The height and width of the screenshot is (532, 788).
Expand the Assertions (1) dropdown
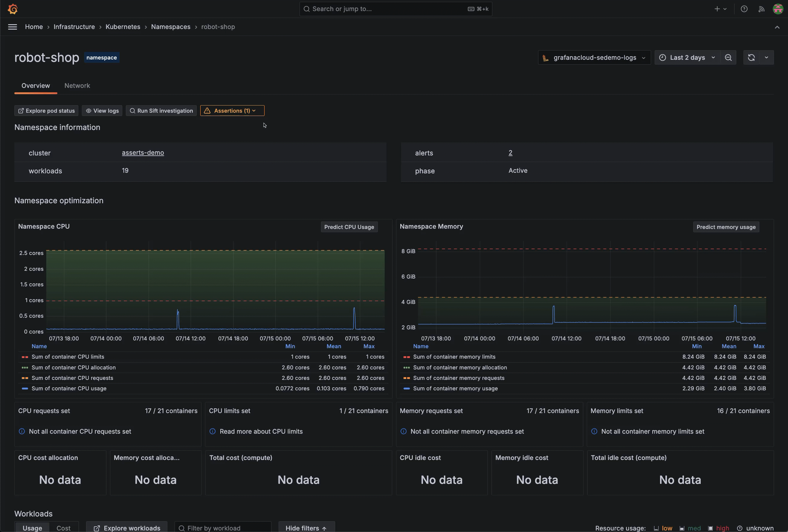point(232,111)
